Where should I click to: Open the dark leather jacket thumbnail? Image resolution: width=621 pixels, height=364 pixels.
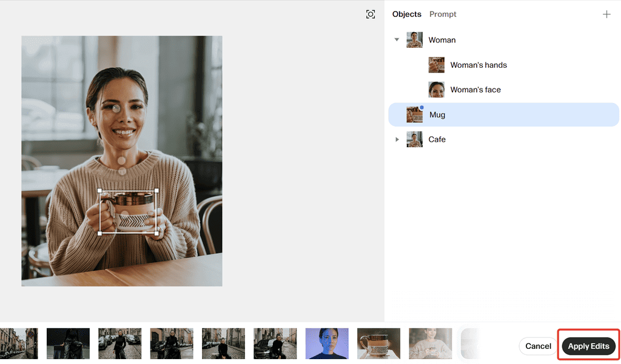(x=68, y=343)
